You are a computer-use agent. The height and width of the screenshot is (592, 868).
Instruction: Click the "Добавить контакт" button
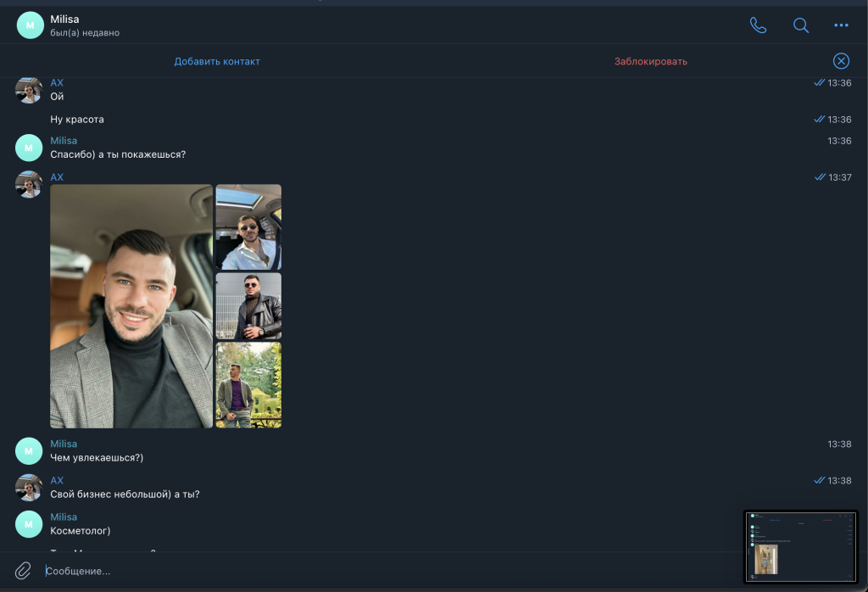tap(217, 61)
